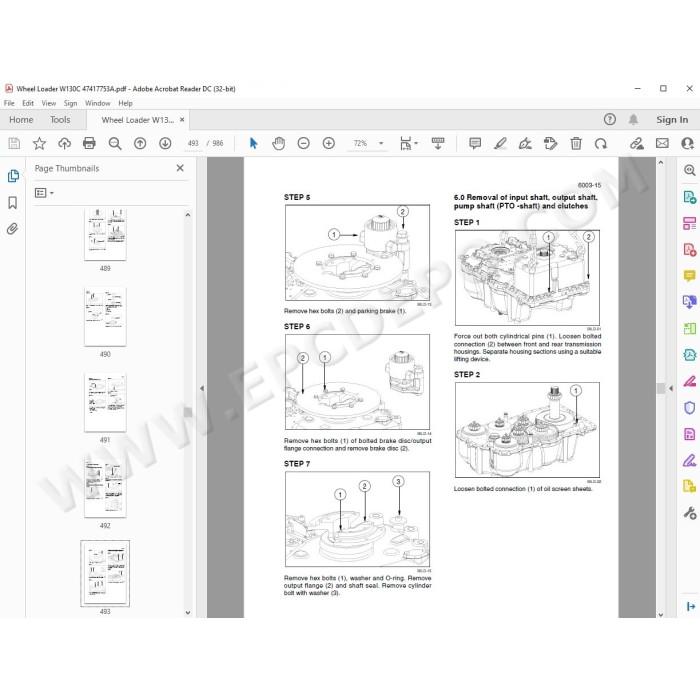Zoom out with the minus button

[x=304, y=143]
